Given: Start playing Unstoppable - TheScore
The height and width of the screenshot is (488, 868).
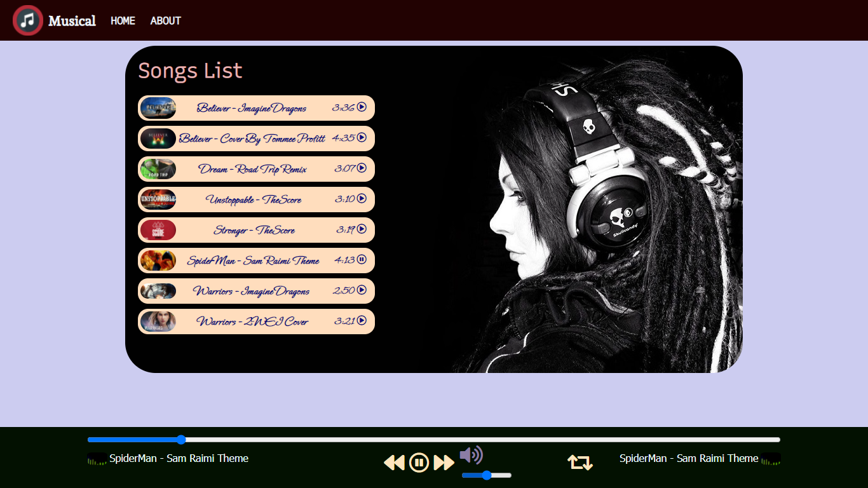Looking at the screenshot, I should click(361, 199).
